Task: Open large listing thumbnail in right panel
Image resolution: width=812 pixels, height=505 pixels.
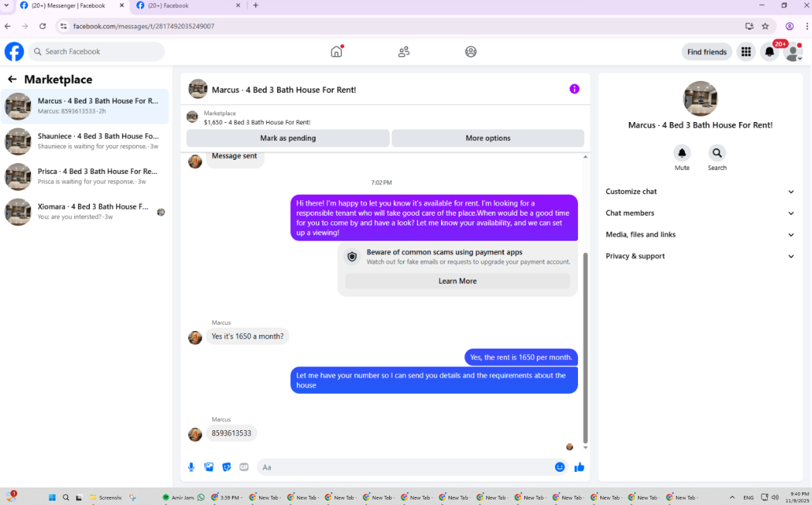Action: pyautogui.click(x=700, y=98)
